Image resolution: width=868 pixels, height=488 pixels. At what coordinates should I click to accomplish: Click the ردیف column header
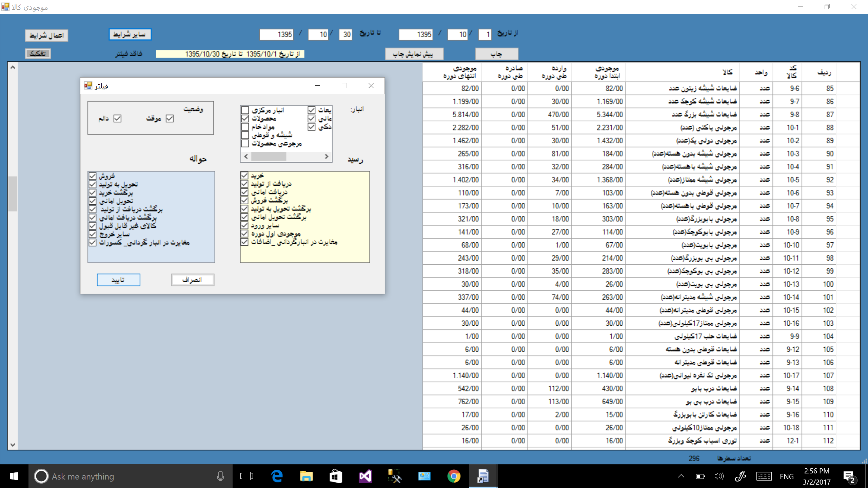click(x=824, y=72)
